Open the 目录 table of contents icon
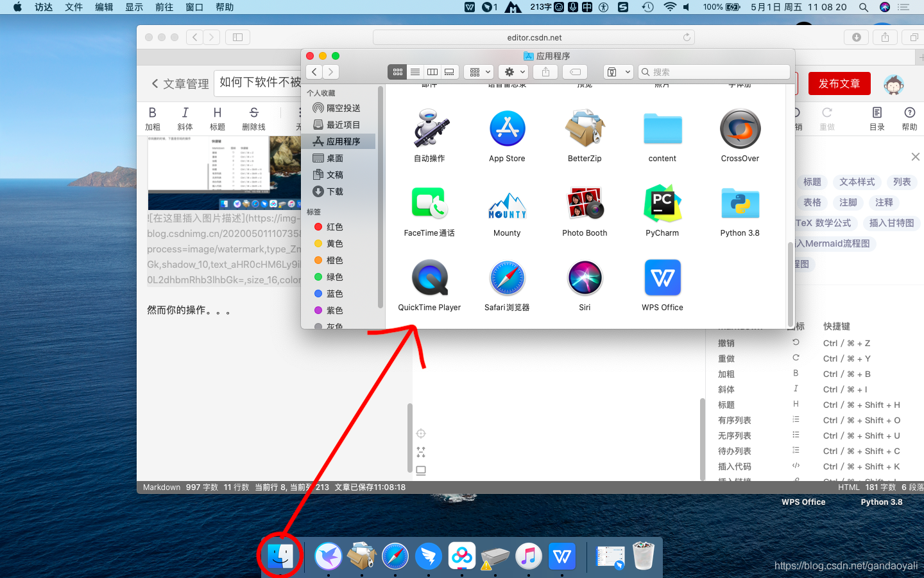Screen dimensions: 924x578 click(877, 112)
